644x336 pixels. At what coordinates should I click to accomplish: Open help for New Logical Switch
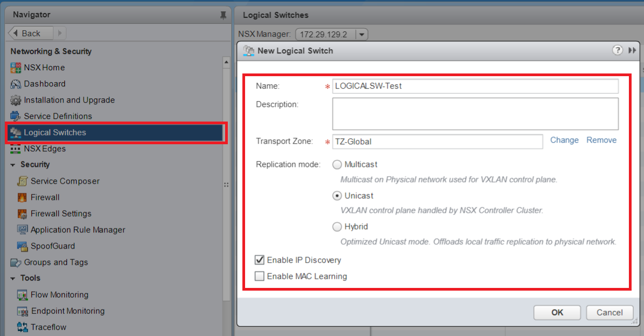tap(618, 50)
